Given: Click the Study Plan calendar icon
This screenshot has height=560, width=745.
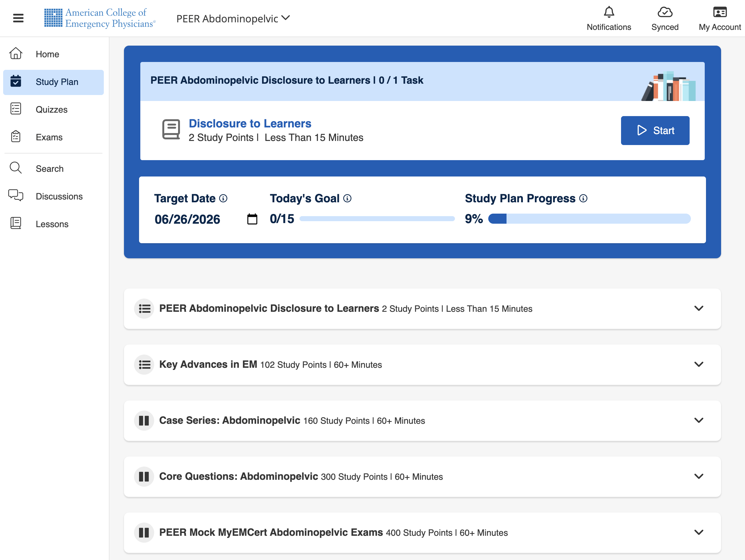Looking at the screenshot, I should pyautogui.click(x=16, y=81).
